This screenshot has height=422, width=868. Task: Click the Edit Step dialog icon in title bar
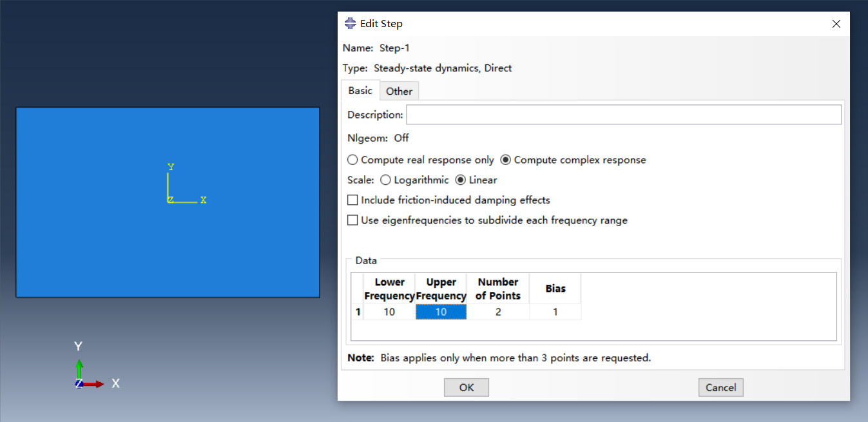pyautogui.click(x=350, y=23)
